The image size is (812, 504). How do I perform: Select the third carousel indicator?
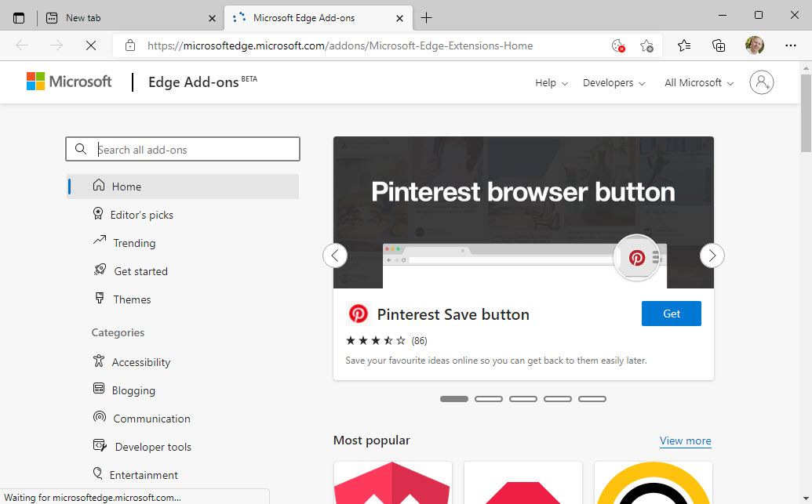point(523,399)
